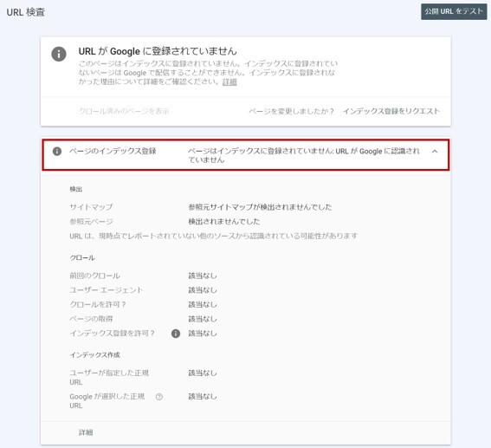Open the 詳細 link in the index description

(x=229, y=82)
